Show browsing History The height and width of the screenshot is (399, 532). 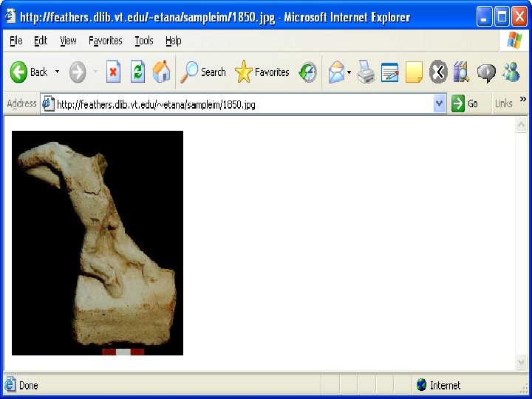[307, 72]
